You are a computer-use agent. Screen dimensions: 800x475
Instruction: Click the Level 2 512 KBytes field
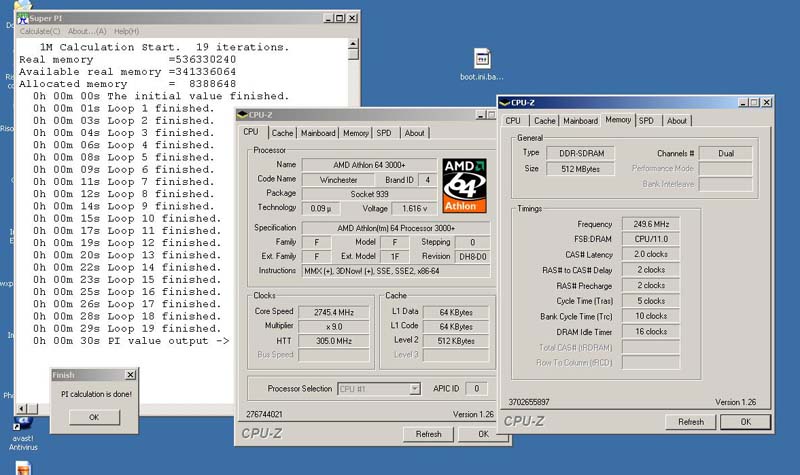[x=456, y=341]
